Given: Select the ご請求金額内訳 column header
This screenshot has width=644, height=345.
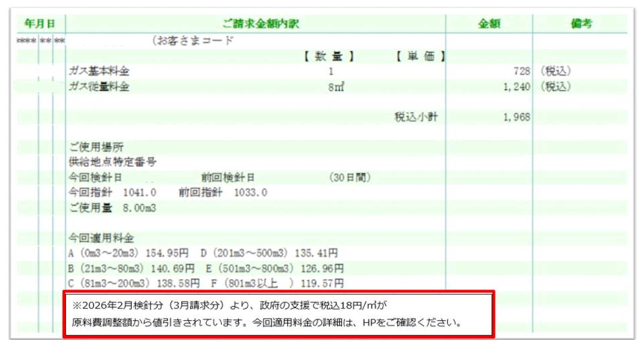Looking at the screenshot, I should pos(260,23).
